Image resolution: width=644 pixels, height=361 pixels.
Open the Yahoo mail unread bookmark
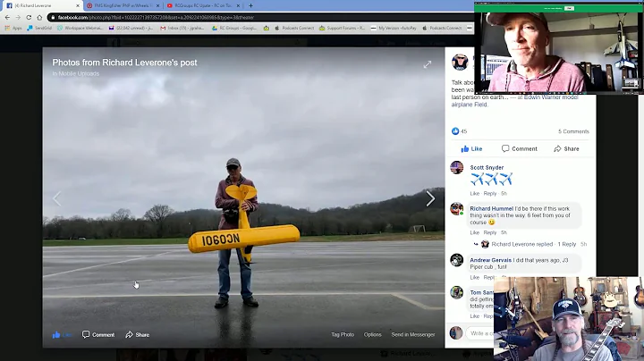point(131,28)
